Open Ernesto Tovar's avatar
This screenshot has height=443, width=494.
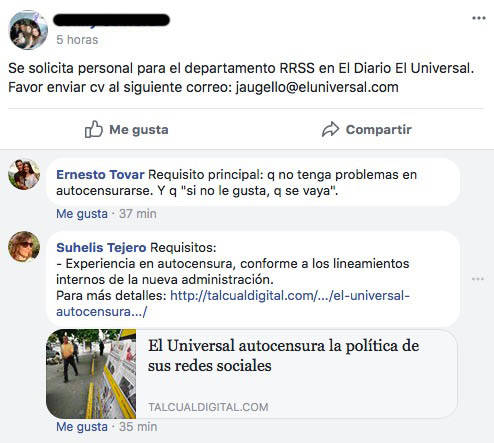24,174
